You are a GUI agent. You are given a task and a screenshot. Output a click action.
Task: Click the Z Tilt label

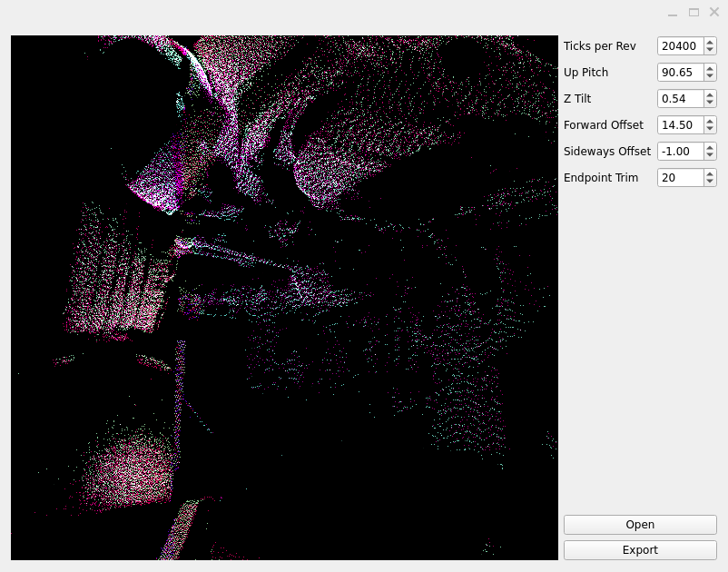(577, 99)
